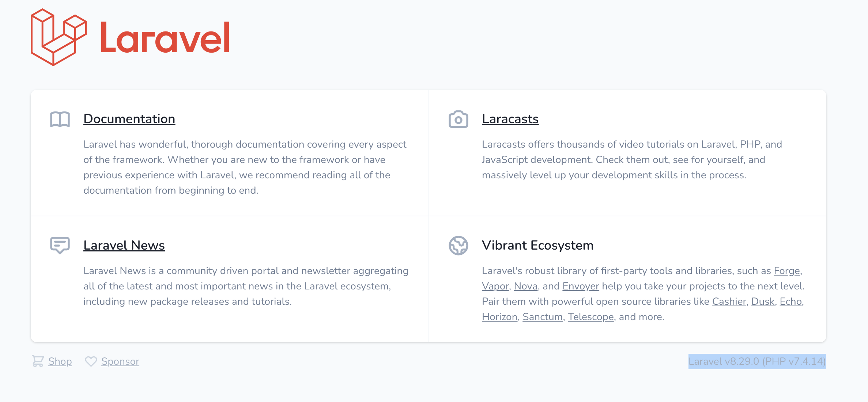Click the Sponsor footer link
868x402 pixels.
pos(120,361)
